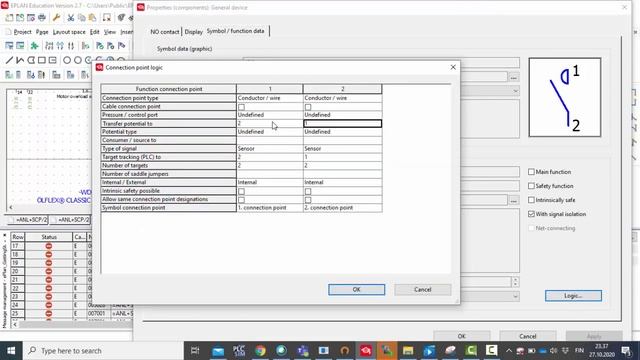
Task: Open Type of signal value for column 2
Action: pyautogui.click(x=342, y=149)
